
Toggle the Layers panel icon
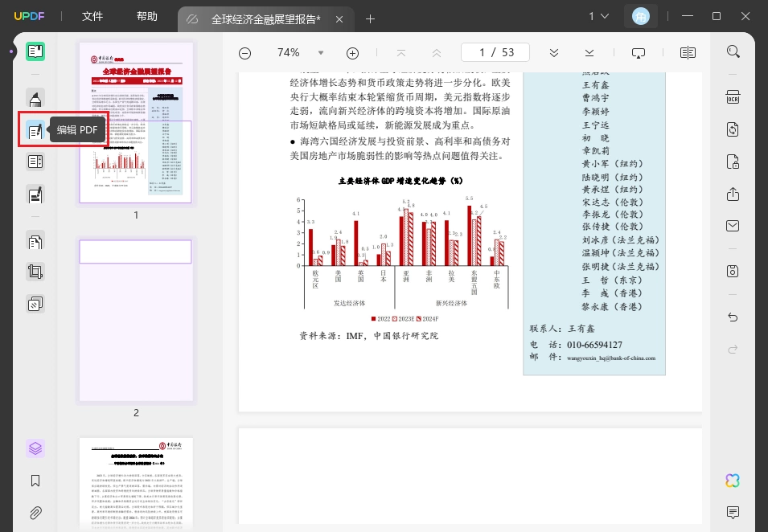point(35,448)
